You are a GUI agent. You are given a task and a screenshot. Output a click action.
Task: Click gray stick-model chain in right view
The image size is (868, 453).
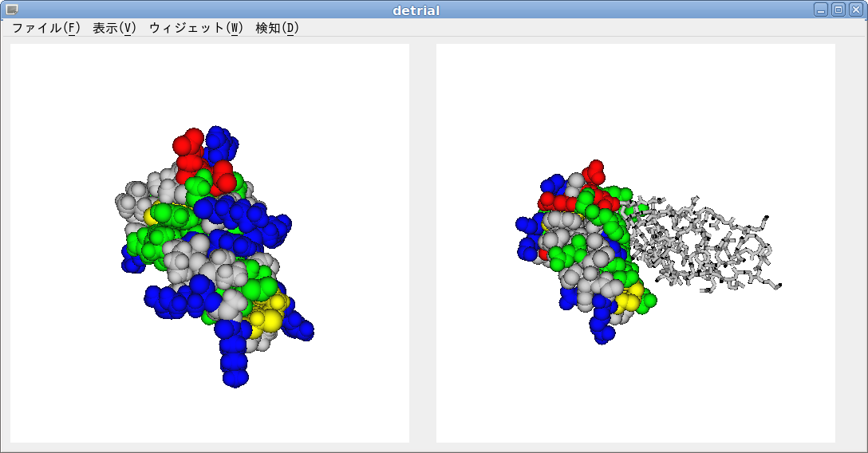pyautogui.click(x=702, y=243)
